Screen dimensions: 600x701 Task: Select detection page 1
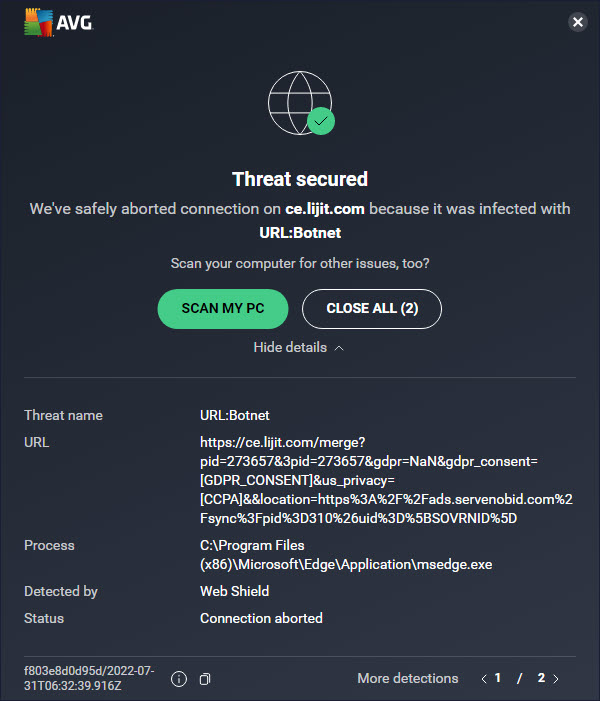tap(498, 678)
